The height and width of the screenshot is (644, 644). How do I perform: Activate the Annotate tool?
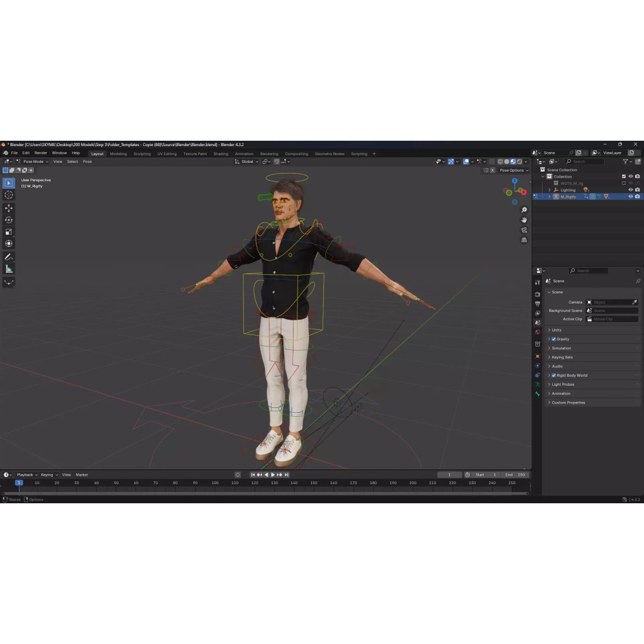(8, 257)
